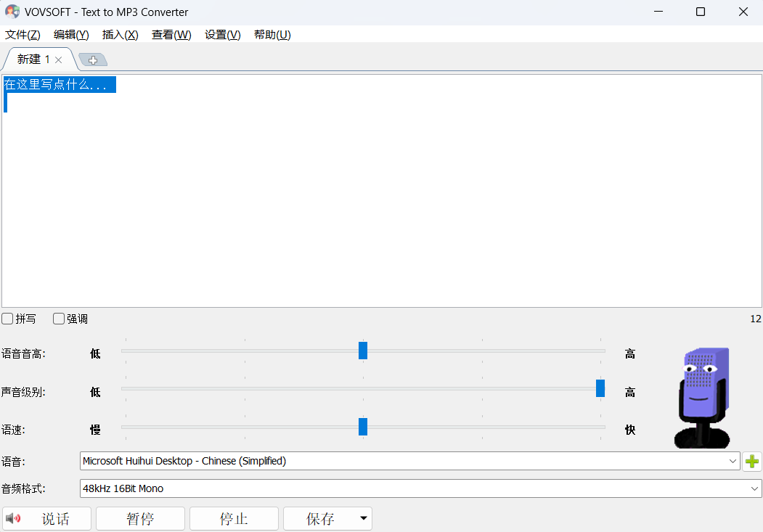Open the 插入(X) menu

tap(121, 35)
